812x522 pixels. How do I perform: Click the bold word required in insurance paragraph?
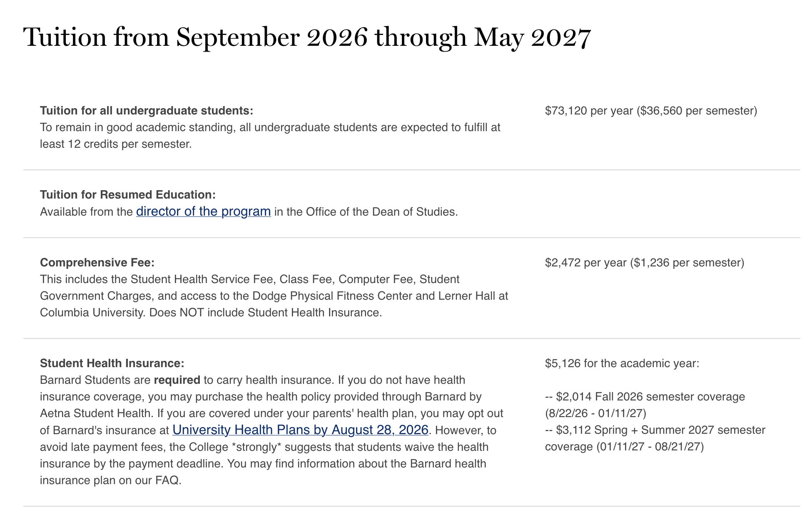coord(177,380)
